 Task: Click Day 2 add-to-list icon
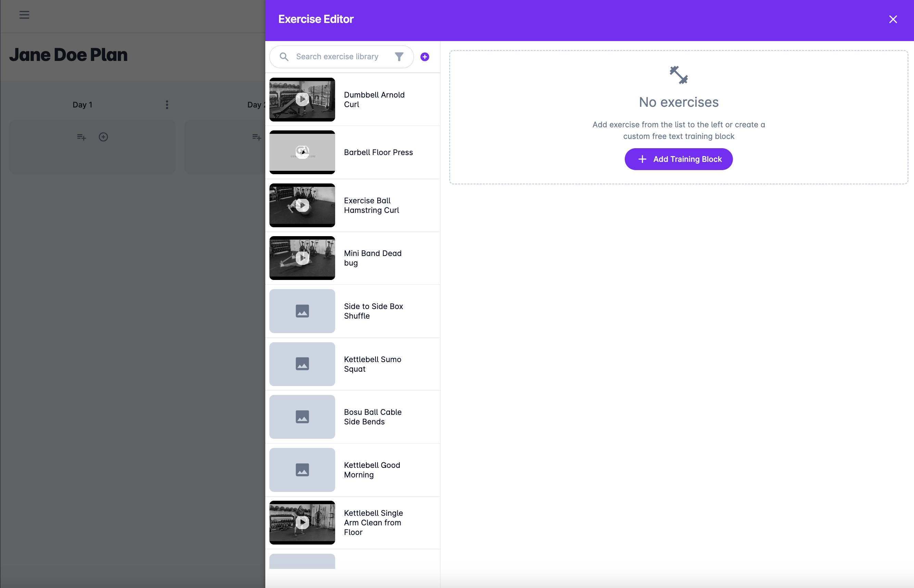point(256,137)
